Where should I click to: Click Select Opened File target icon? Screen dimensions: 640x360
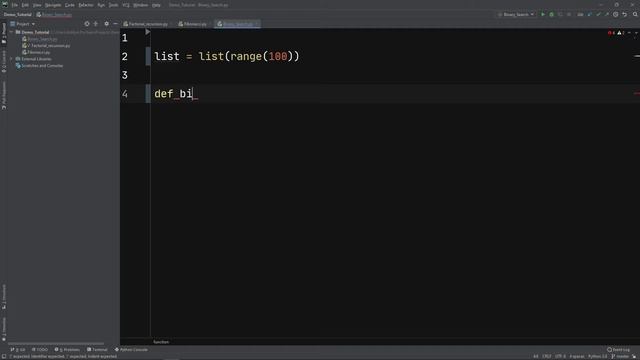click(87, 24)
